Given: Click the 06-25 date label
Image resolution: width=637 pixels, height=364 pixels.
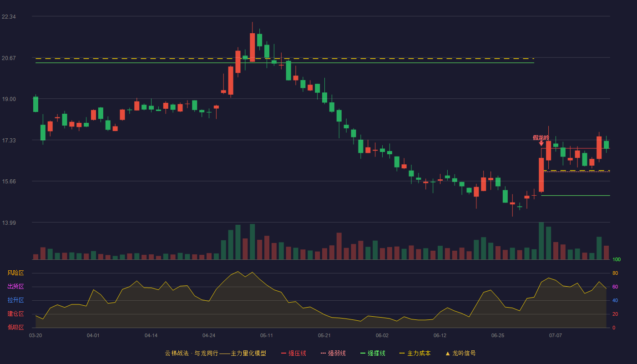Looking at the screenshot, I should (x=498, y=335).
